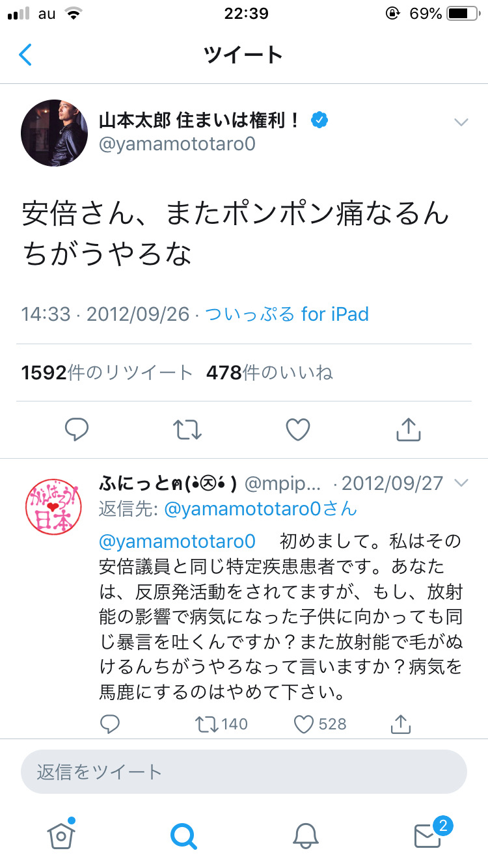
Task: Share ふにっと's reply using the share icon
Action: click(401, 724)
